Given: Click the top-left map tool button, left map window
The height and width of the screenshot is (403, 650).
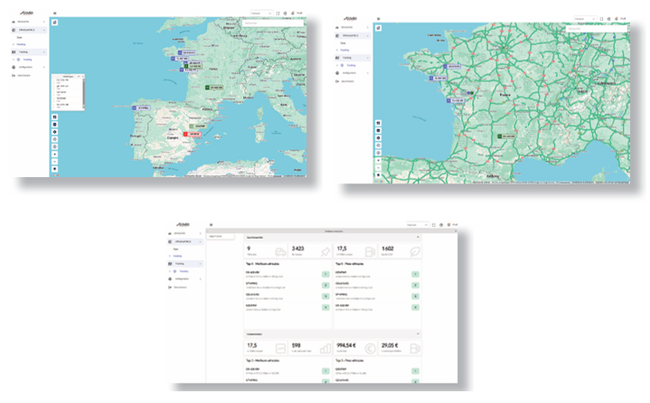Looking at the screenshot, I should pyautogui.click(x=55, y=22).
